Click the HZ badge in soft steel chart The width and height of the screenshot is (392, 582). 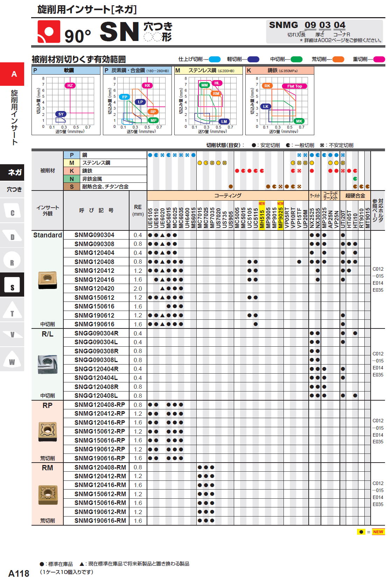(70, 85)
